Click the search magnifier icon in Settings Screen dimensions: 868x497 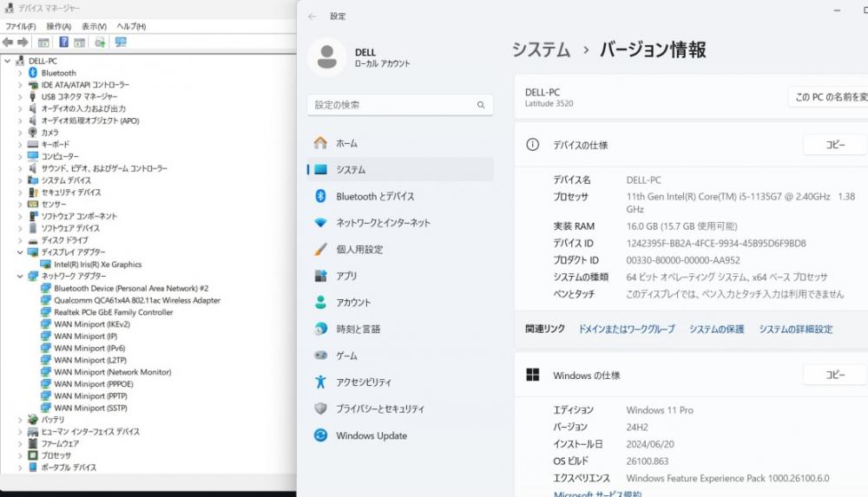click(x=481, y=105)
